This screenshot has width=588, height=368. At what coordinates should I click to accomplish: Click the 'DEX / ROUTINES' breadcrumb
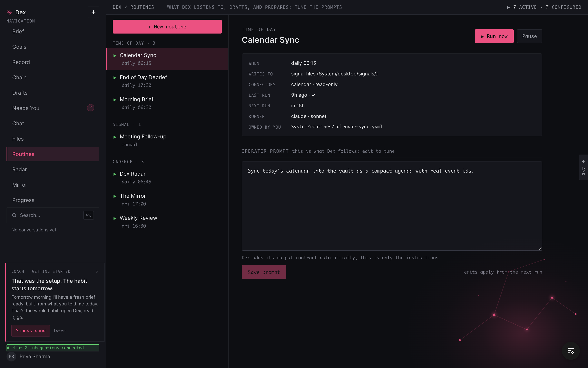pos(133,7)
